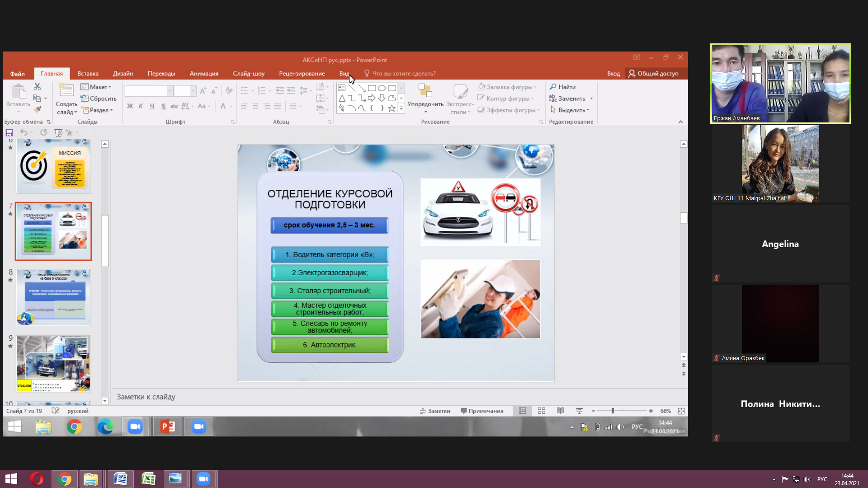Open the Раздел section dropdown
The image size is (868, 488).
tap(98, 110)
